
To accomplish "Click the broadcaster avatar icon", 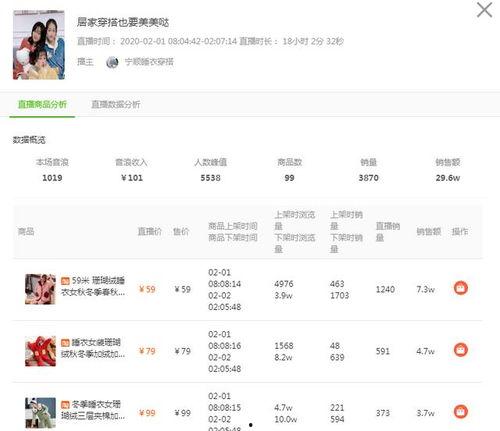I will [112, 62].
